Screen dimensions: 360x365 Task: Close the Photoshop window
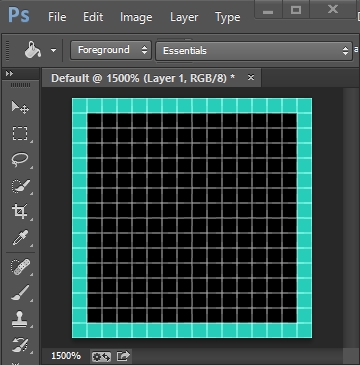[x=333, y=9]
